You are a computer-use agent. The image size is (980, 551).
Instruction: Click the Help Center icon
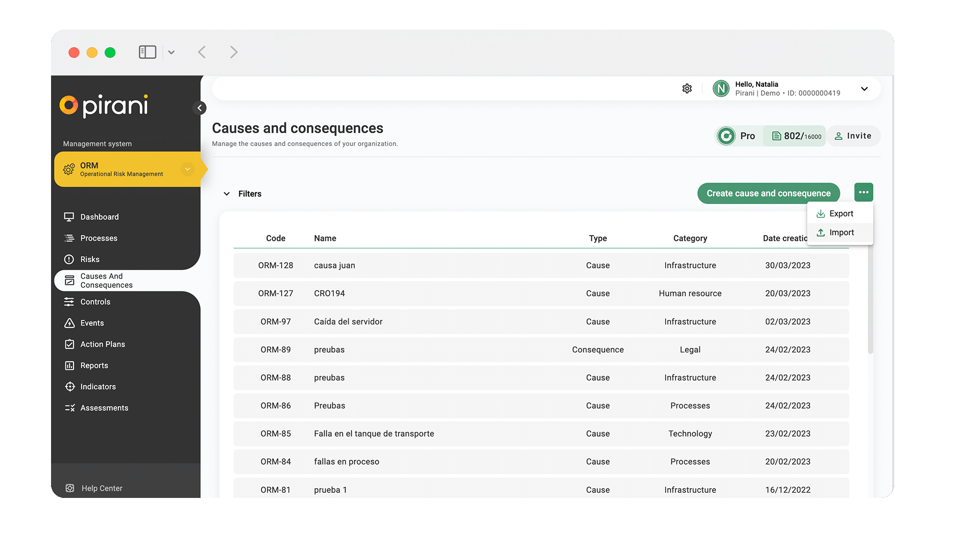click(70, 488)
